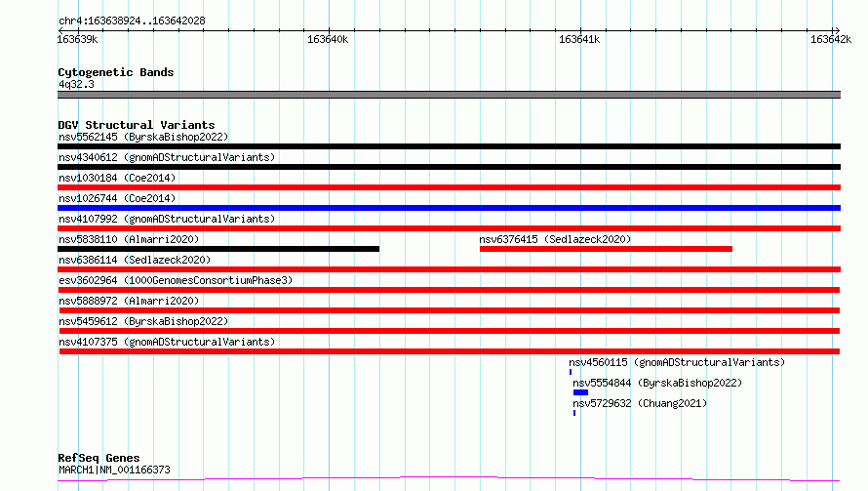Click the magenta MARCH1 transcript line
This screenshot has height=491, width=868.
(x=449, y=478)
